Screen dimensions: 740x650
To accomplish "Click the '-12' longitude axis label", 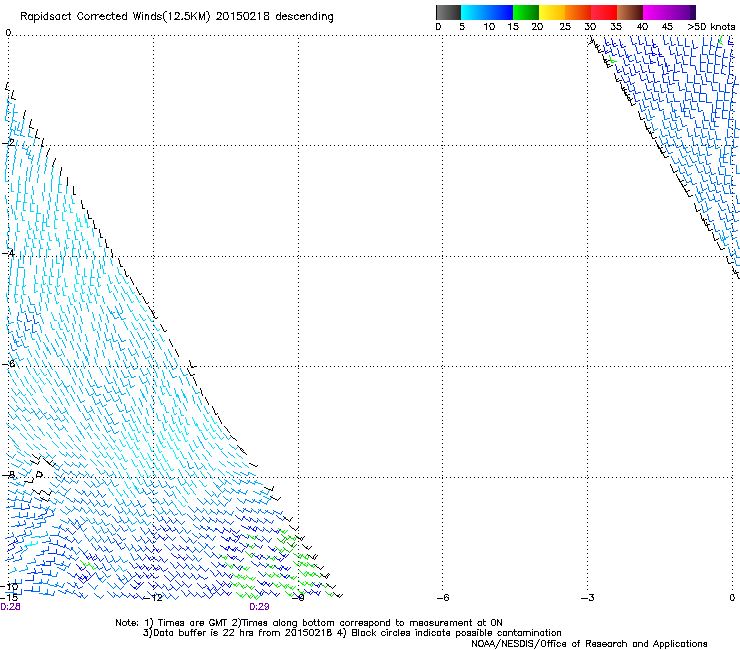I will tap(154, 598).
